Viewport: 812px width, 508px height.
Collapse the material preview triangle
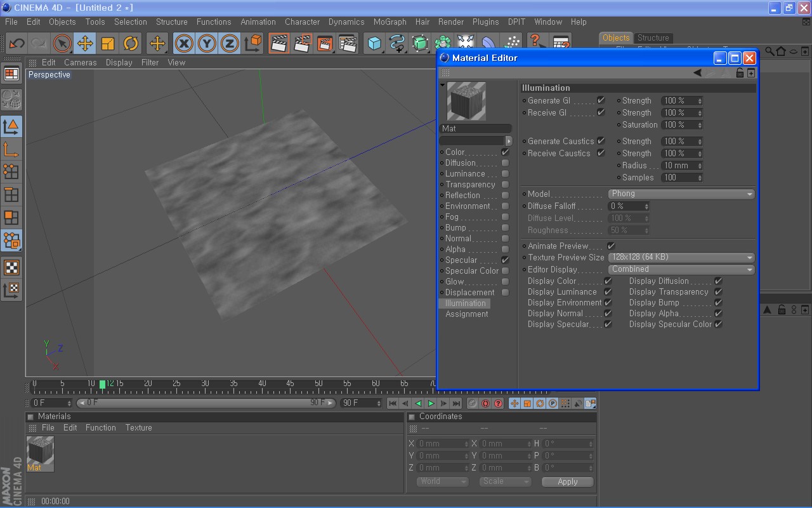tap(443, 85)
